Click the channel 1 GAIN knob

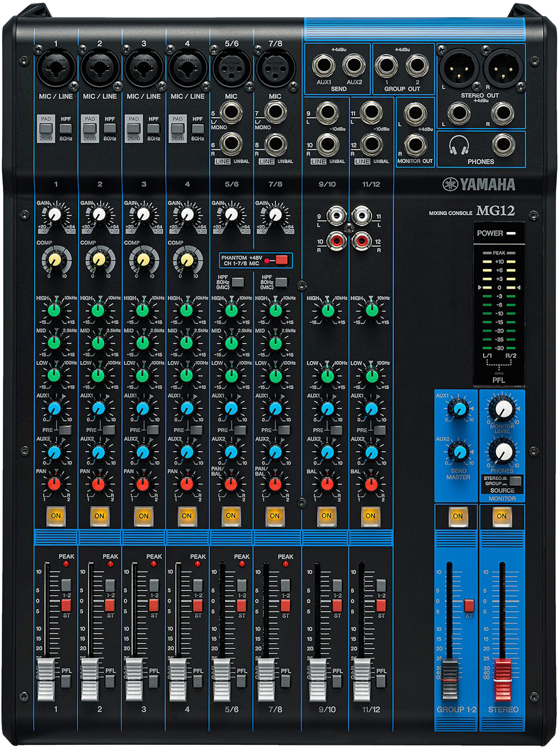(x=55, y=215)
